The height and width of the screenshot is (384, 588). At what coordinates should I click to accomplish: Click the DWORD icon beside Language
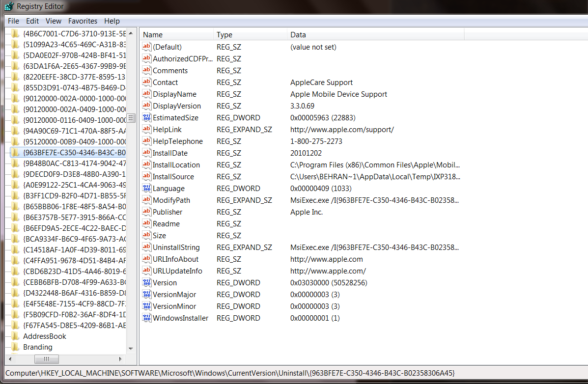[x=146, y=188]
